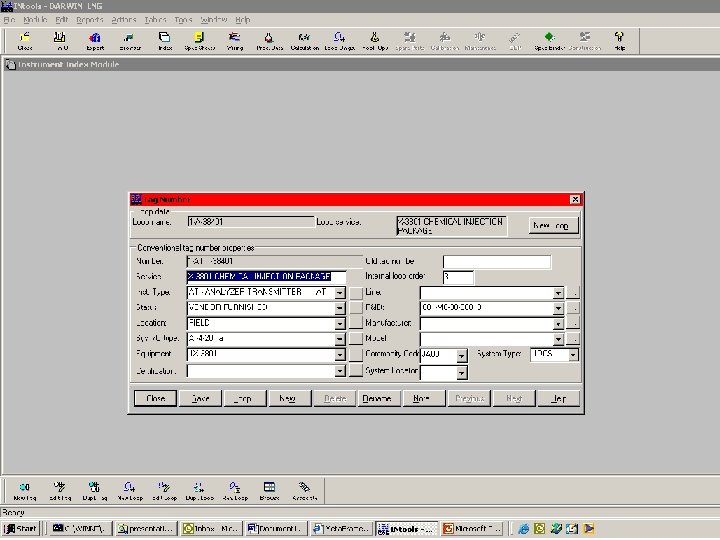Expand the Inst. Type dropdown
The image size is (720, 540).
coord(339,292)
